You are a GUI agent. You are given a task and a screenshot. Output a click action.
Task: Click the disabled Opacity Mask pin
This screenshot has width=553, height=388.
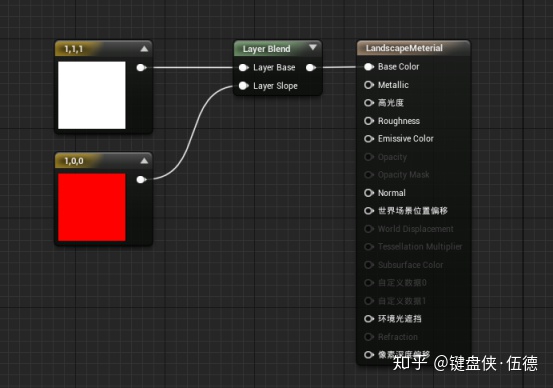click(369, 175)
